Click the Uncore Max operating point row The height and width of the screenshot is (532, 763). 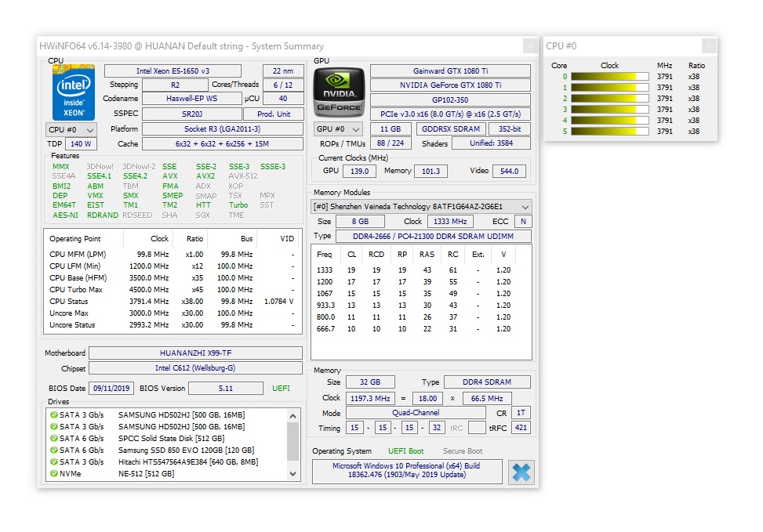(173, 313)
